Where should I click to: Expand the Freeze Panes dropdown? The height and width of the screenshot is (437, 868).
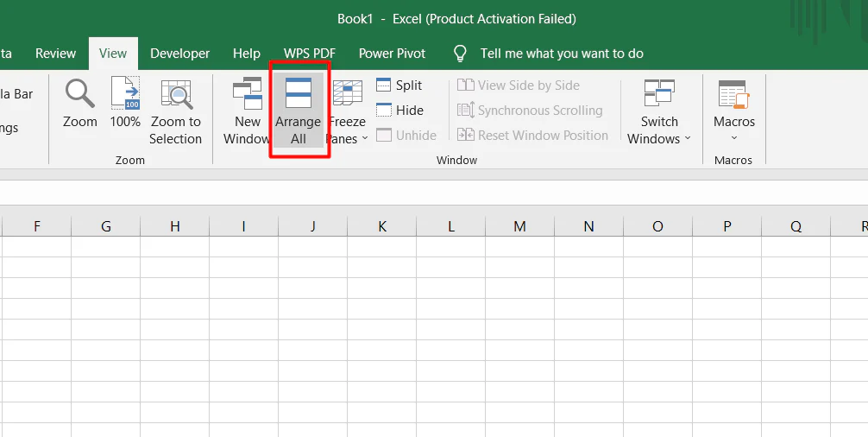(x=364, y=139)
